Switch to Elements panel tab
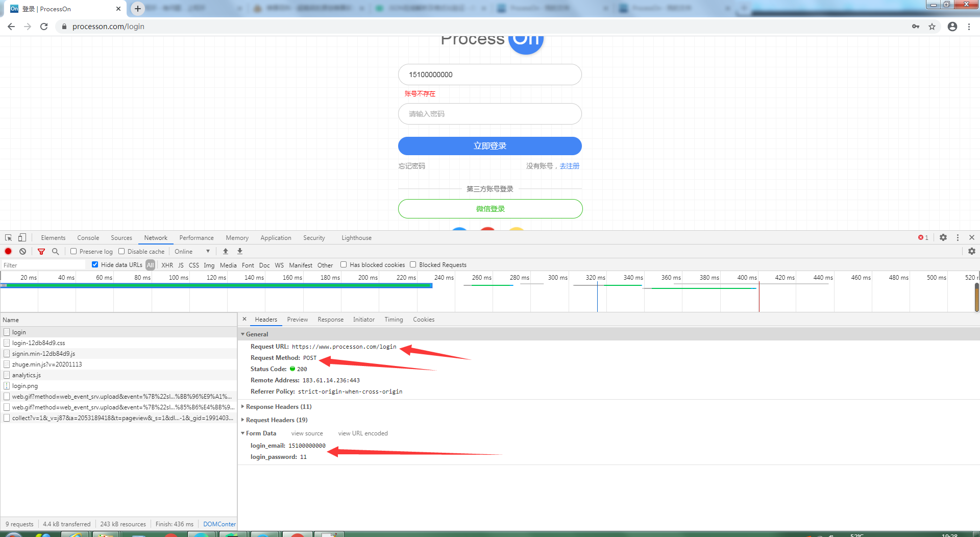This screenshot has width=980, height=537. click(x=53, y=238)
